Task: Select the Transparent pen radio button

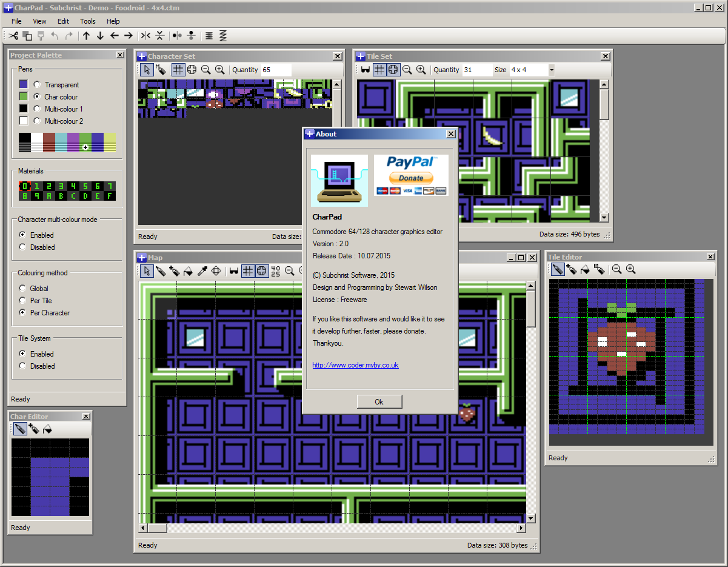Action: [38, 85]
